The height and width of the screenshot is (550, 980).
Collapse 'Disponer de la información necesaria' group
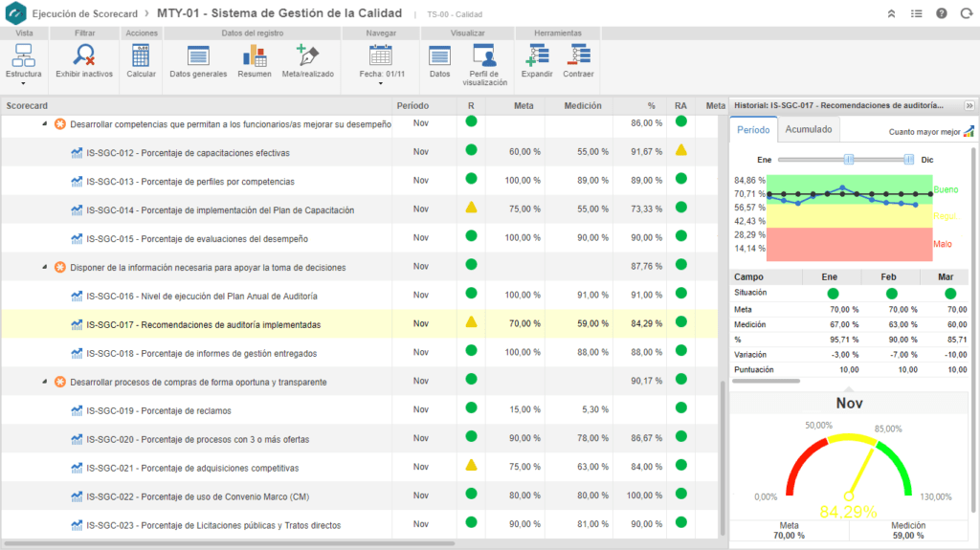pyautogui.click(x=43, y=268)
